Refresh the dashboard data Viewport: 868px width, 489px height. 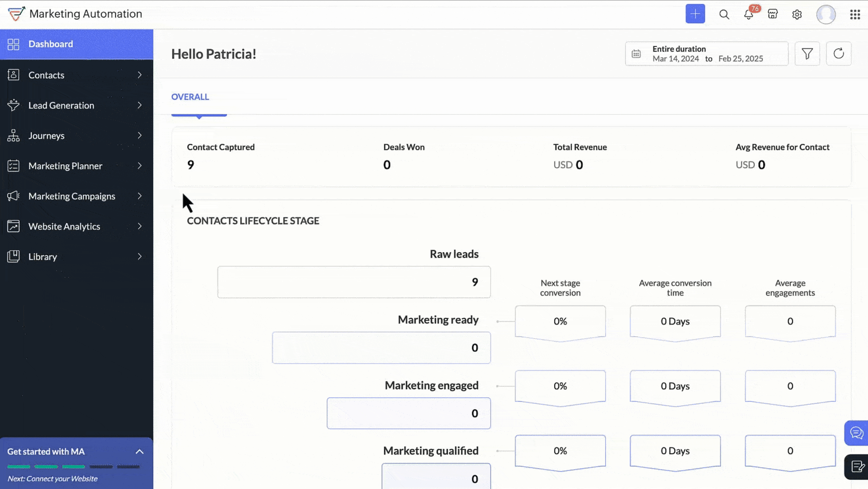tap(838, 53)
